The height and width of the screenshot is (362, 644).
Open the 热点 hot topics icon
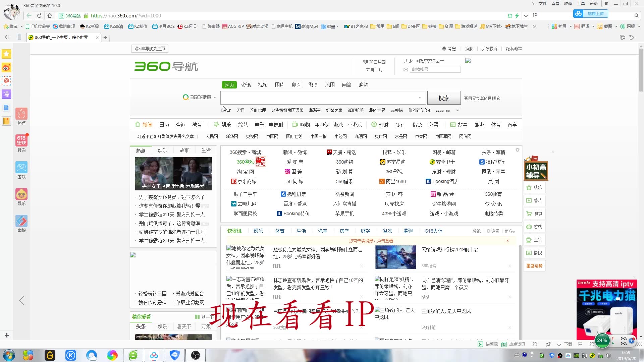click(x=21, y=116)
